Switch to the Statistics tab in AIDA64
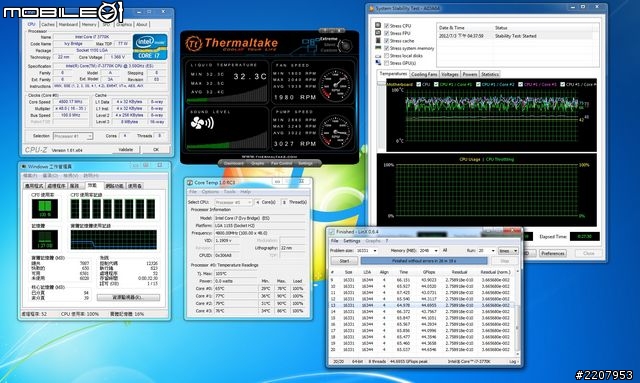The height and width of the screenshot is (383, 640). [x=490, y=74]
